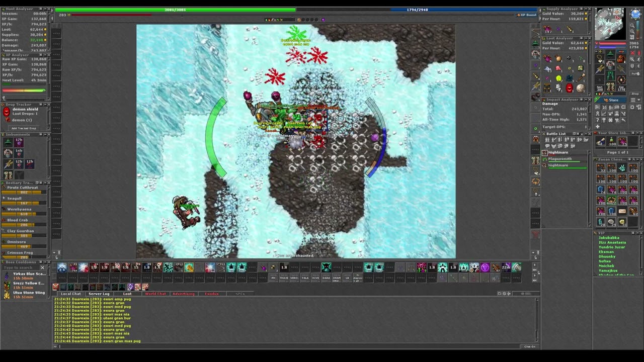Collapse the Supply Analyser panel
The height and width of the screenshot is (362, 644).
(586, 9)
